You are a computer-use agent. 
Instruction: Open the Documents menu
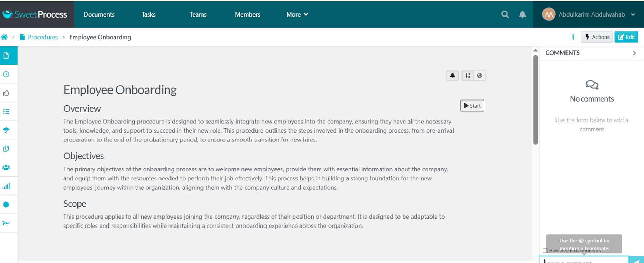click(99, 14)
